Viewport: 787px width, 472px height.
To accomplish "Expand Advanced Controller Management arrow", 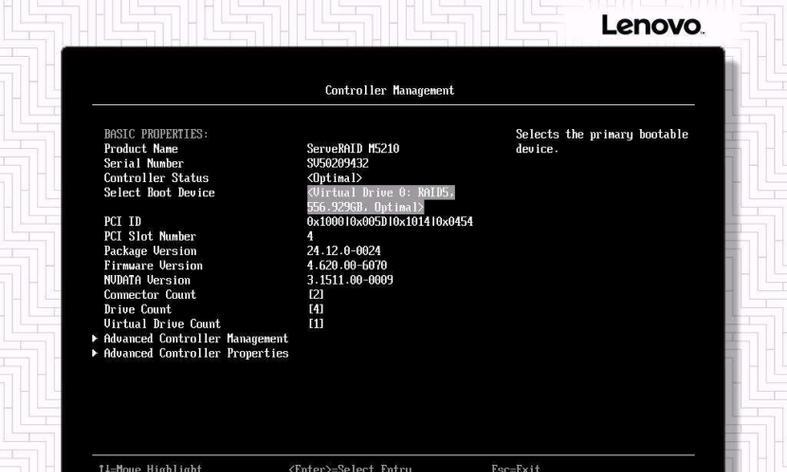I will point(94,338).
